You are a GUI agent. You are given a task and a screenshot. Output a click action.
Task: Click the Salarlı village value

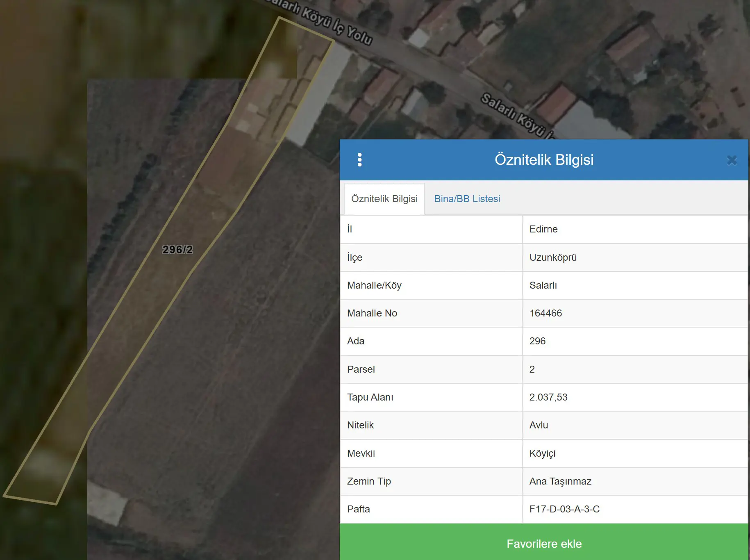point(543,285)
